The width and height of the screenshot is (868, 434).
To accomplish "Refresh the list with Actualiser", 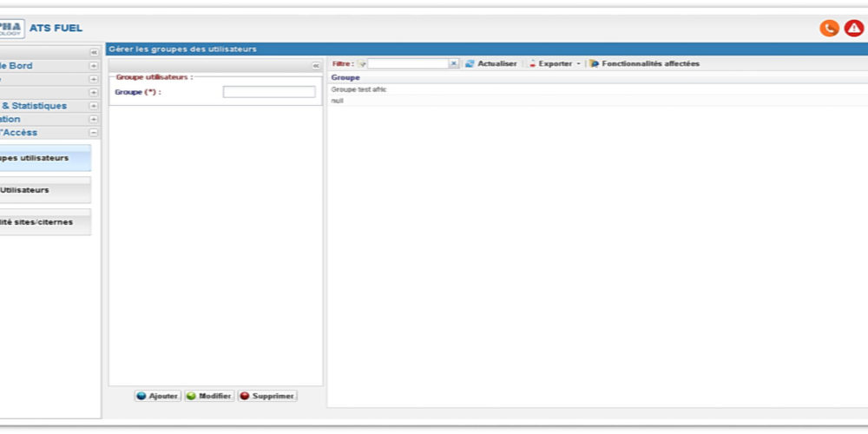I will (x=490, y=63).
